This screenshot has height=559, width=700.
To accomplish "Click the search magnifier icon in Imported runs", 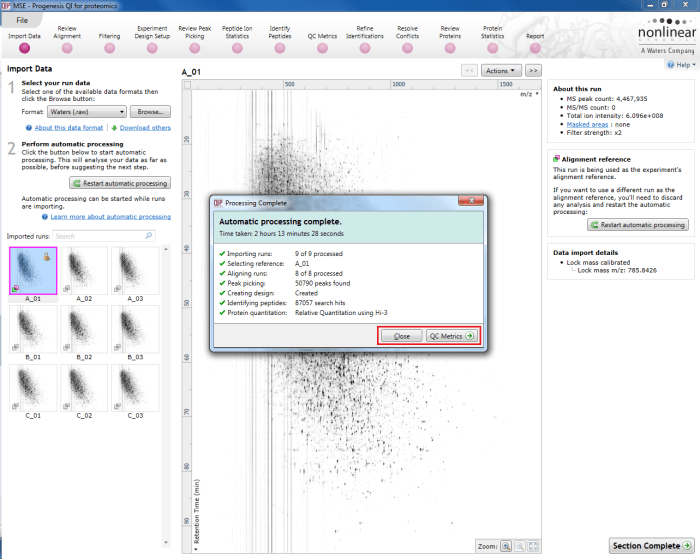I will pyautogui.click(x=149, y=235).
